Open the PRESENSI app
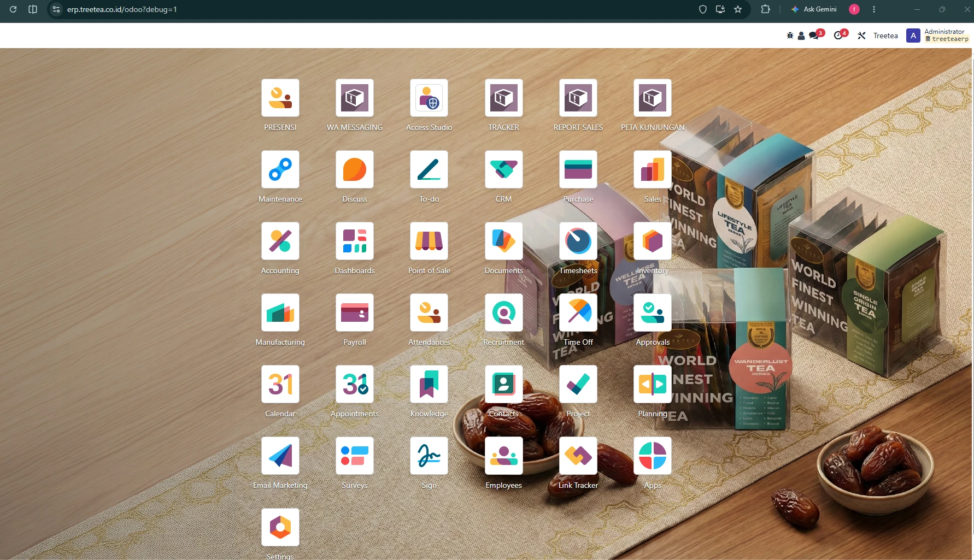The image size is (974, 560). [x=280, y=98]
